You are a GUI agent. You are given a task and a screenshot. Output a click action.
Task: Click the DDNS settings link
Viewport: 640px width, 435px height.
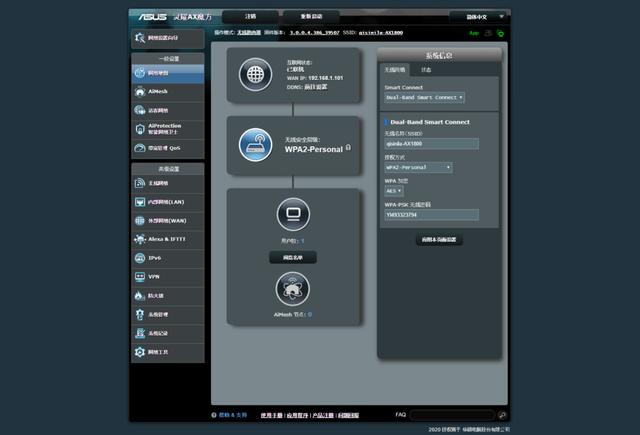pos(316,87)
